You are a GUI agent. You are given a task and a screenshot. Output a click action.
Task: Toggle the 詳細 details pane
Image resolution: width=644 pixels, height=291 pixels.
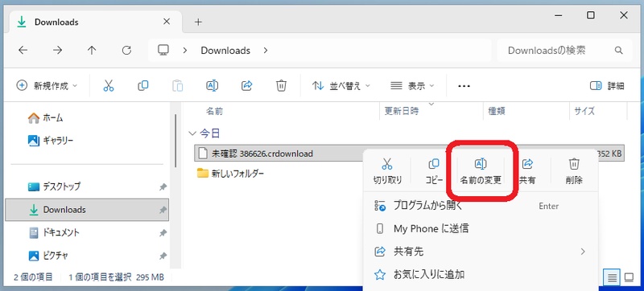tap(607, 86)
